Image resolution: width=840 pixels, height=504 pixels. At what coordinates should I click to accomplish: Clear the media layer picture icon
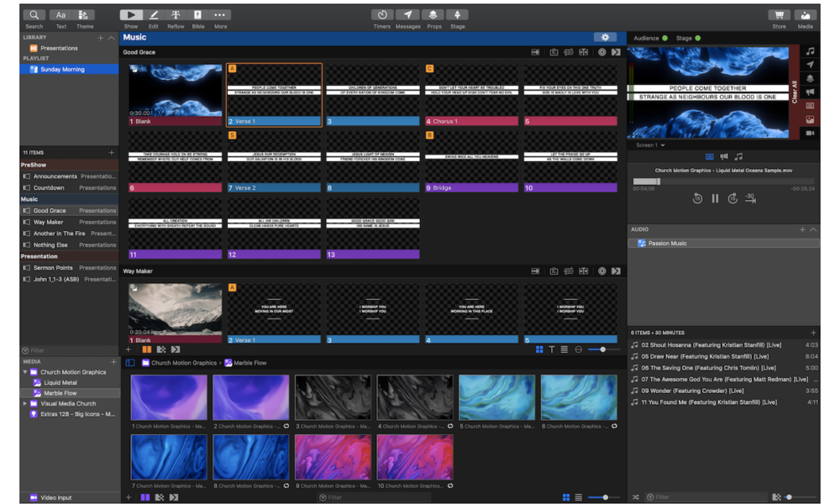coord(810,119)
